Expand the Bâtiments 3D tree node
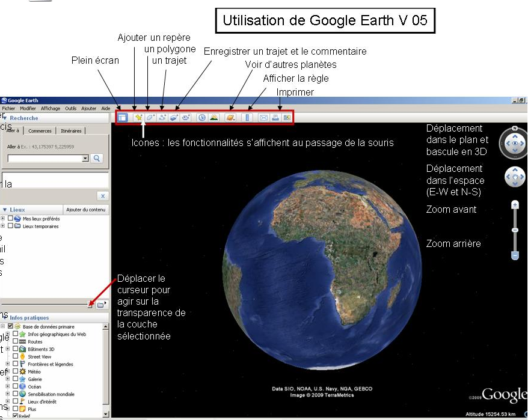This screenshot has height=420, width=528. click(7, 348)
